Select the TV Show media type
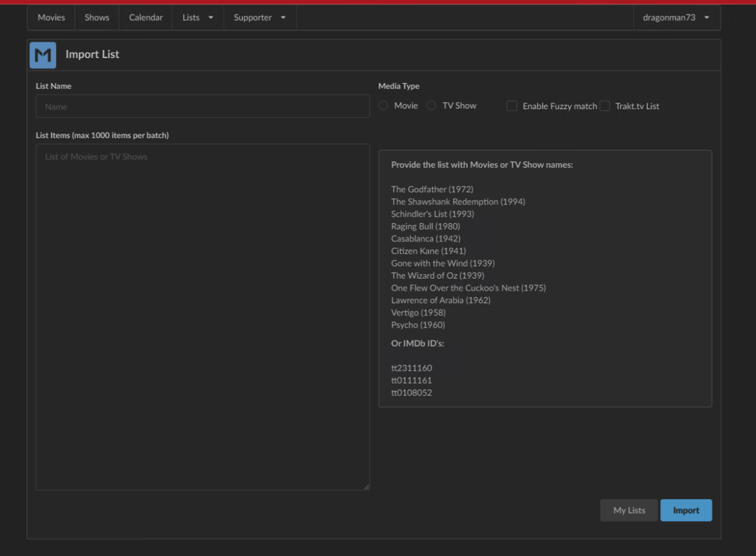Screen dimensions: 756x556 click(431, 105)
